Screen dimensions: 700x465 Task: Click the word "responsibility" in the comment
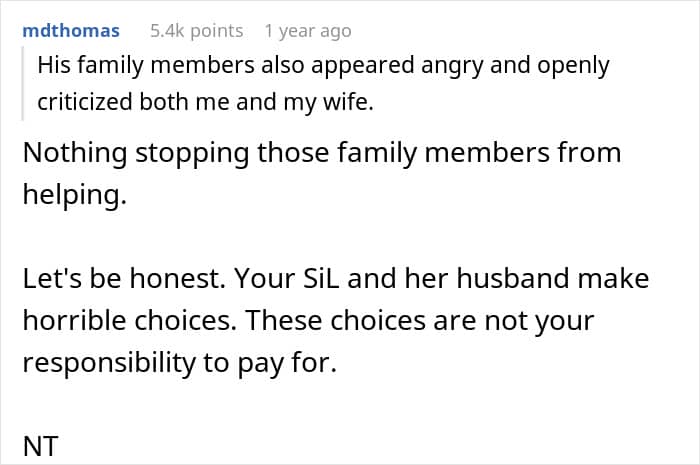109,362
